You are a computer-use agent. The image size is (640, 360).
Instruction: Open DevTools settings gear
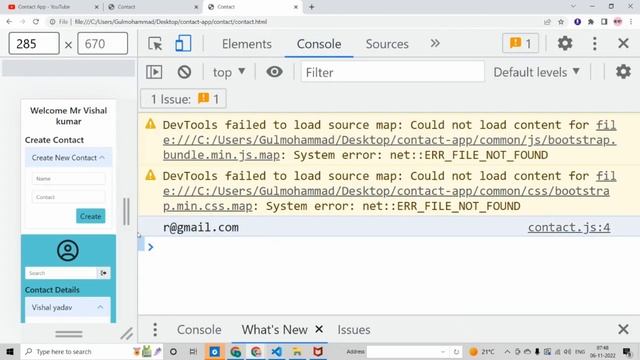(x=565, y=43)
